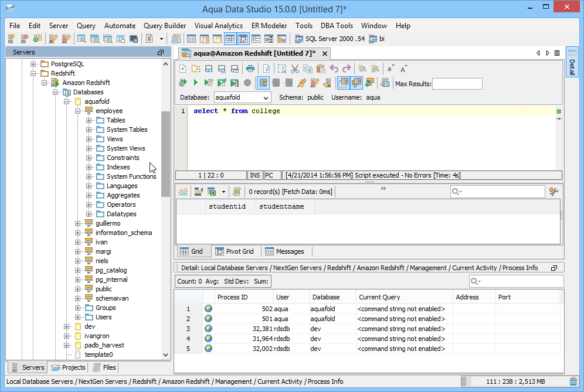The height and width of the screenshot is (392, 584).
Task: Click the redo arrow icon
Action: (347, 69)
